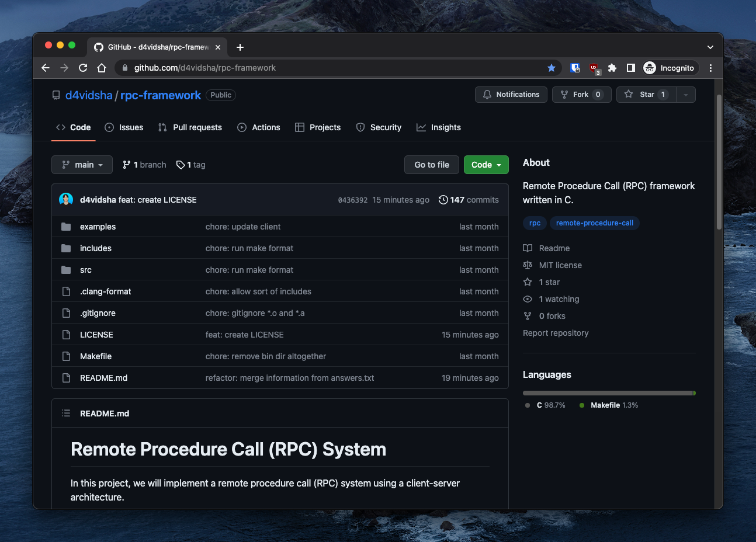Open the Readme link in About

point(546,248)
